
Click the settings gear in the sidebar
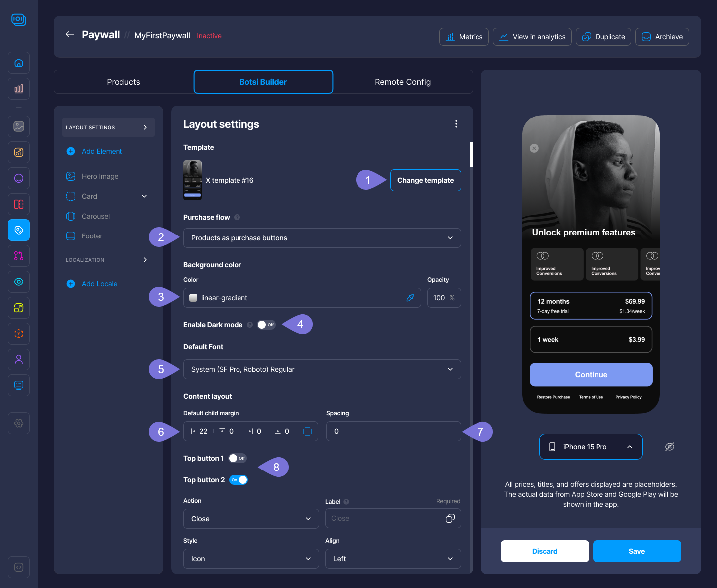coord(19,423)
